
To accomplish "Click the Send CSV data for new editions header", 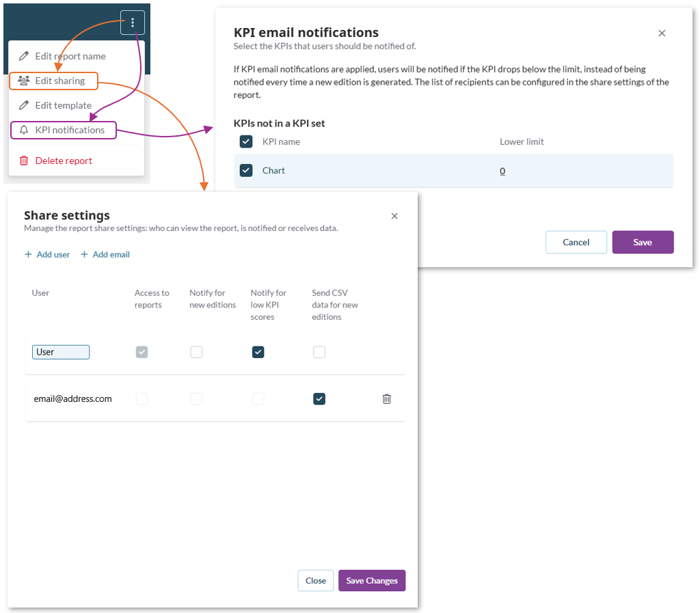I will (x=335, y=305).
